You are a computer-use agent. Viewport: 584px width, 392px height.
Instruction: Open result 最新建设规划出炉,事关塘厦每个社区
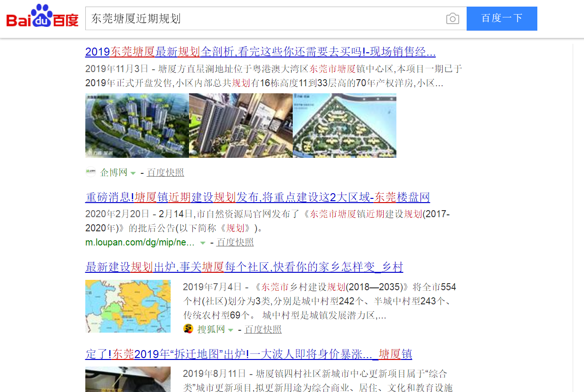click(x=244, y=267)
